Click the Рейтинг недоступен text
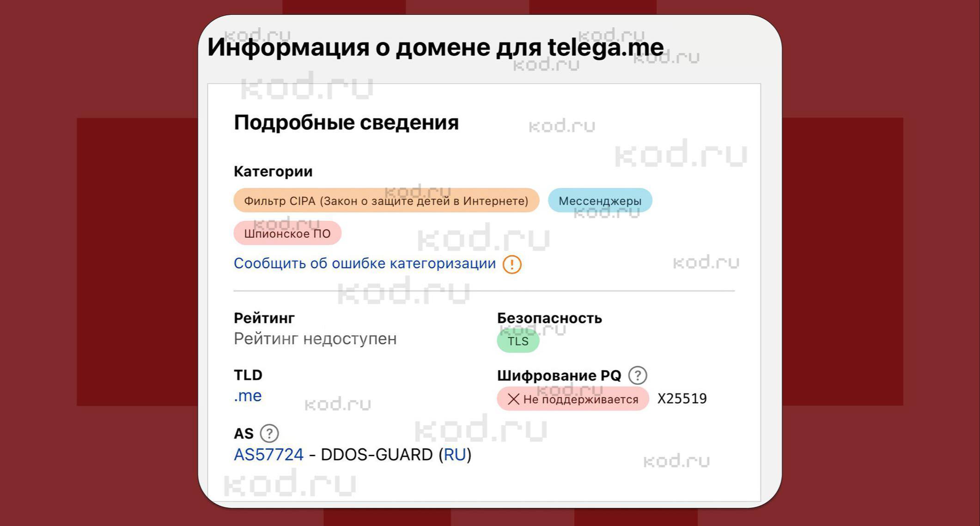 315,339
